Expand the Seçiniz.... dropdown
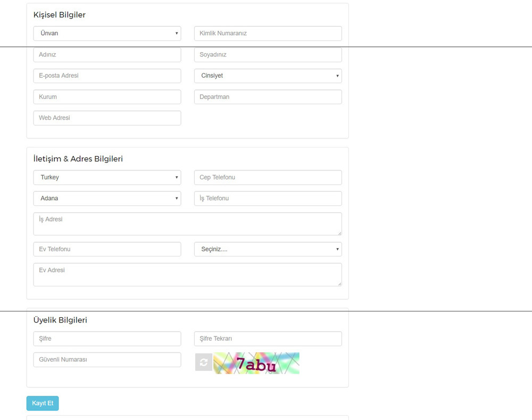Screen dimensions: 532x420 coord(268,249)
